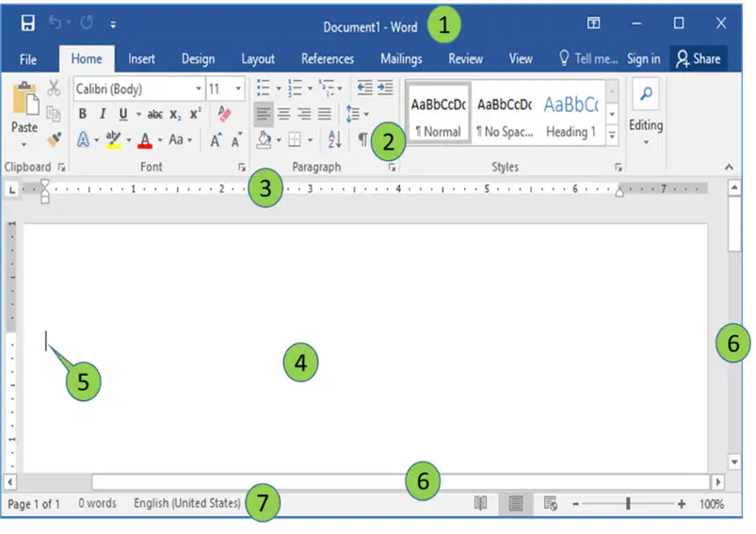Click Grow Font icon

(x=216, y=140)
